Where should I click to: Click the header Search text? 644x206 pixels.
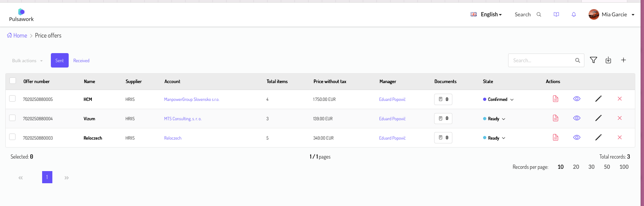pos(523,14)
